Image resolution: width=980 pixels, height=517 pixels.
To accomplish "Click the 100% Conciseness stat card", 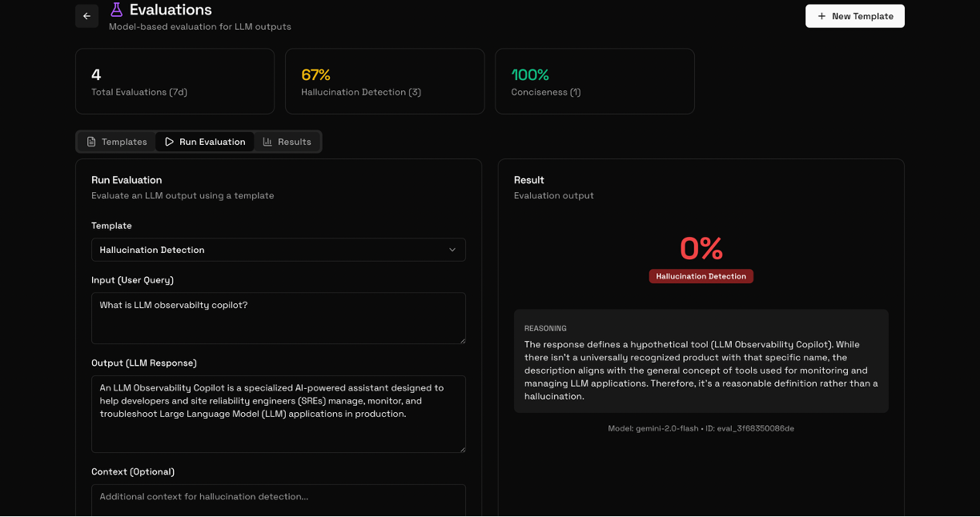I will click(x=595, y=81).
